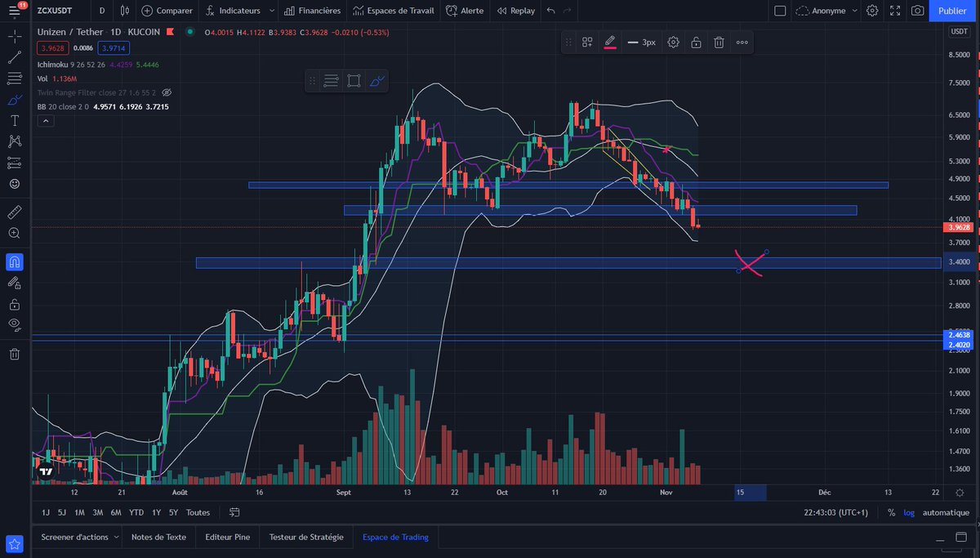Select the ruler measure tool
The height and width of the screenshot is (558, 980).
pyautogui.click(x=15, y=212)
